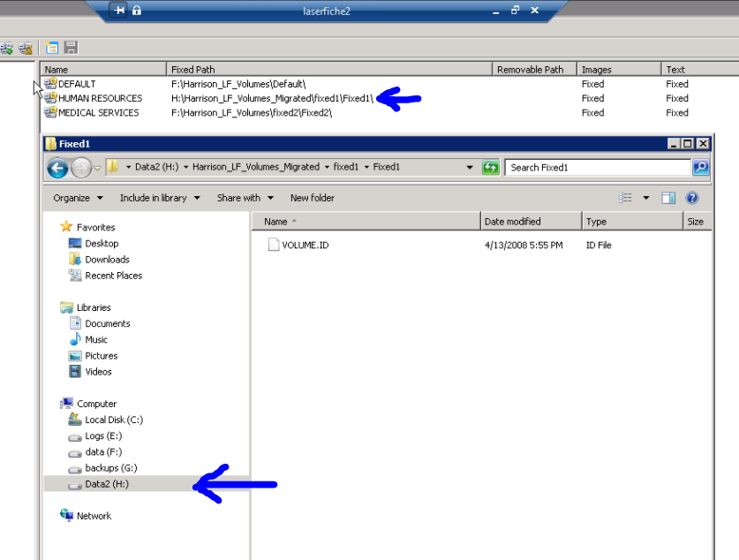Image resolution: width=739 pixels, height=560 pixels.
Task: Open Documents library
Action: (108, 323)
